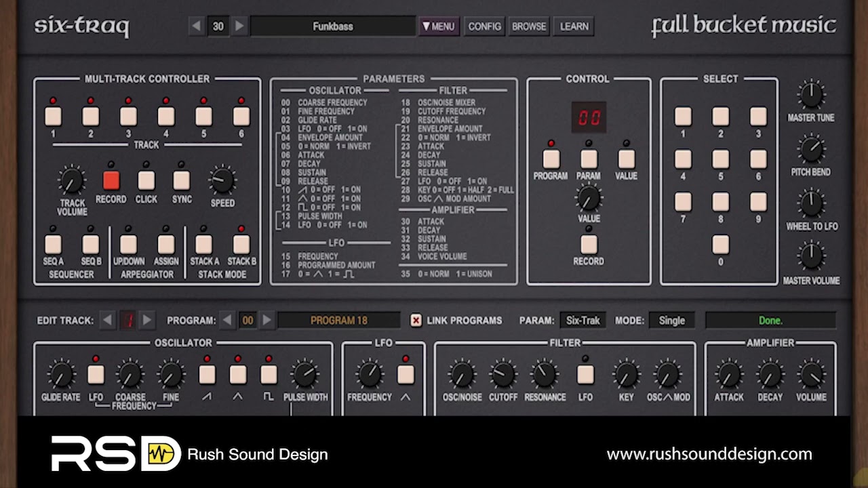Decrease Edit Track with left arrow
868x488 pixels.
(x=107, y=320)
